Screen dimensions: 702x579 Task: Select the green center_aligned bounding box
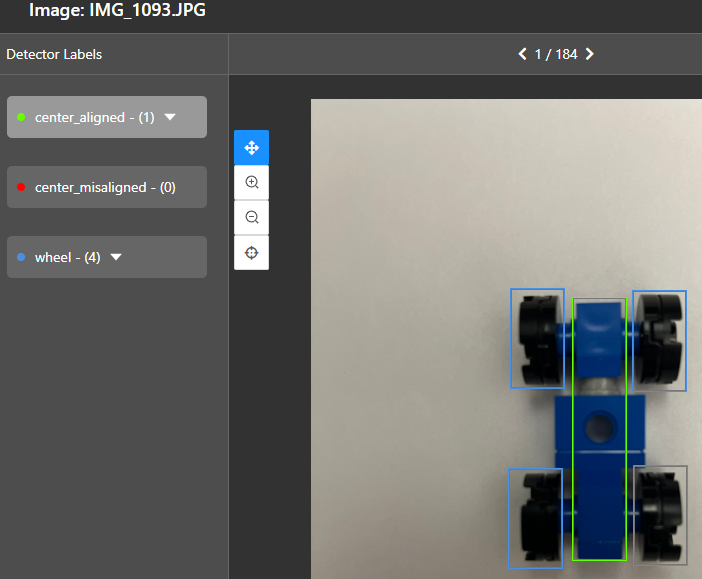pyautogui.click(x=599, y=428)
